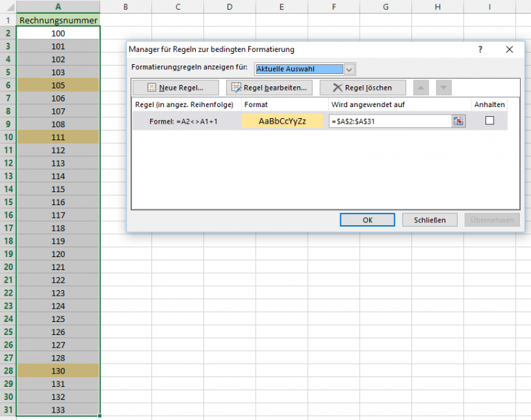Click the AaBbCcYyZz format preview swatch
Screen dimensions: 531x420
tap(282, 121)
